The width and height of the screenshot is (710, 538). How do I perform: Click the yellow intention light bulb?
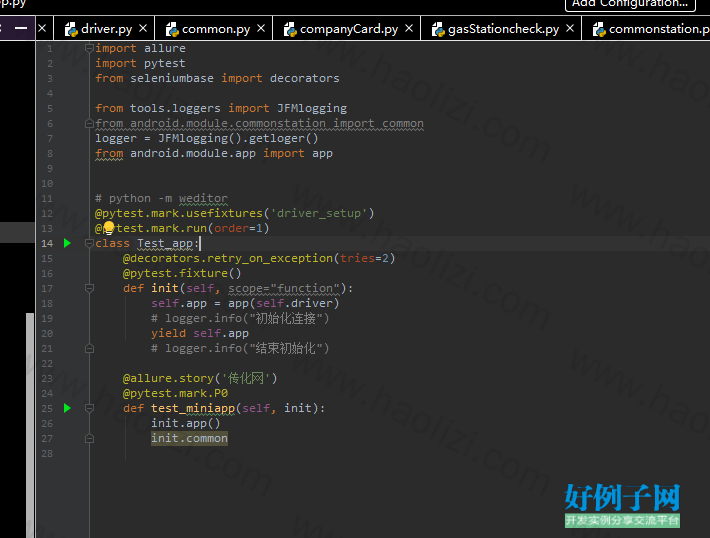pyautogui.click(x=109, y=227)
